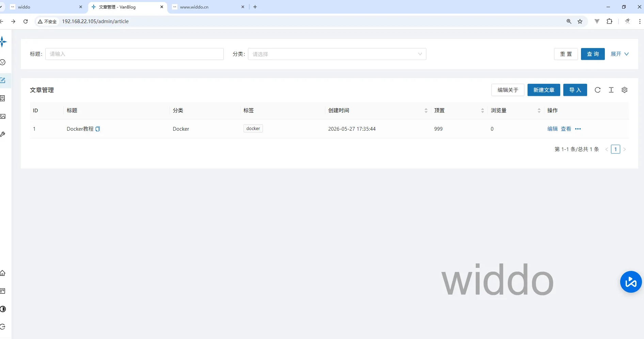Click the VanBlog logo in the sidebar
The height and width of the screenshot is (339, 644).
pyautogui.click(x=3, y=42)
